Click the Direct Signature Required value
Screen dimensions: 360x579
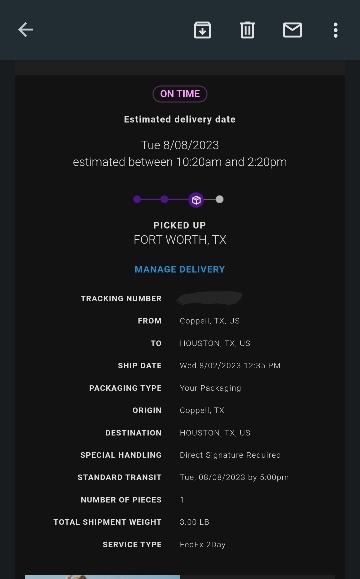click(230, 455)
